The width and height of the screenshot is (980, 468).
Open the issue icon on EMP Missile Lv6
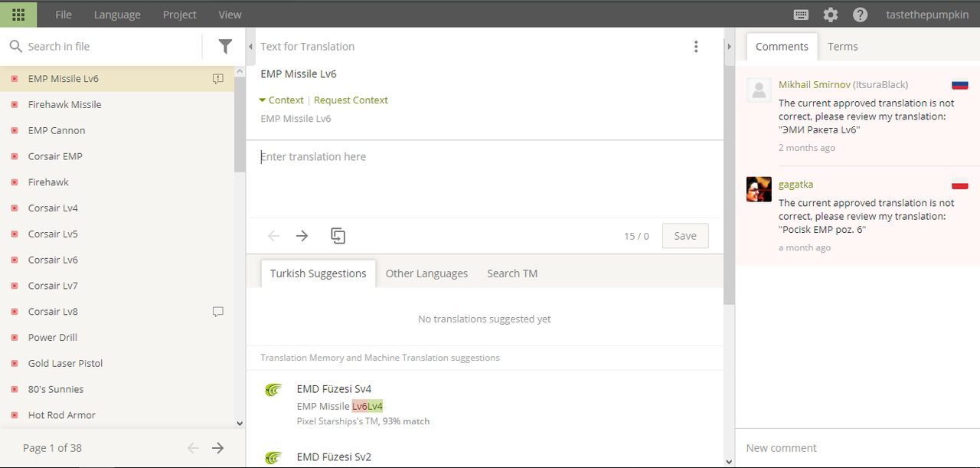click(218, 79)
